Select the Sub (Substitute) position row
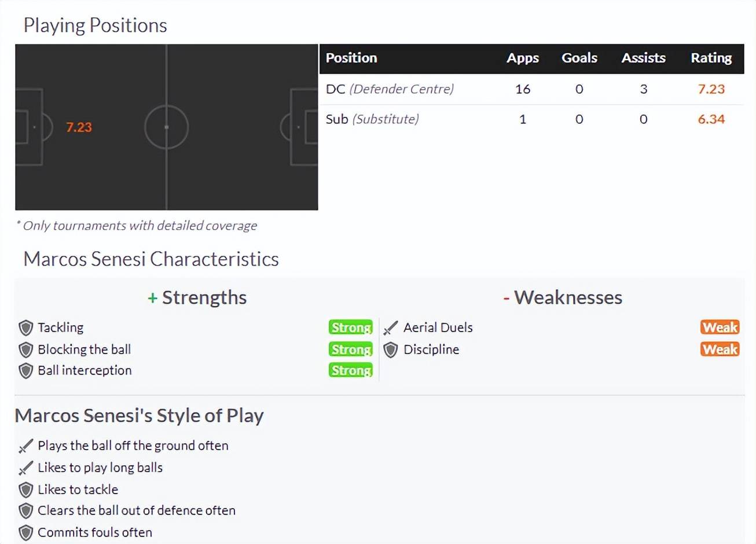 [x=372, y=119]
